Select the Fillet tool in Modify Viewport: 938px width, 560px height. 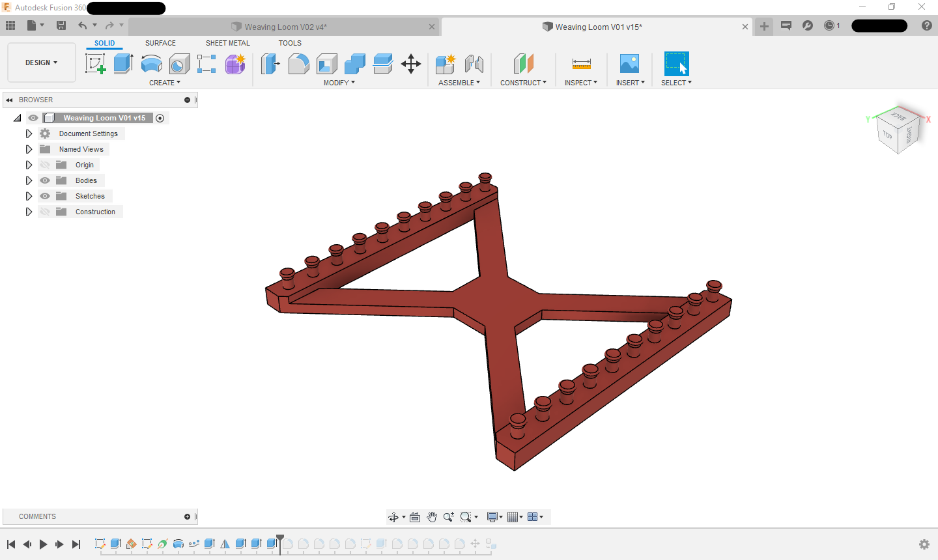(x=298, y=64)
